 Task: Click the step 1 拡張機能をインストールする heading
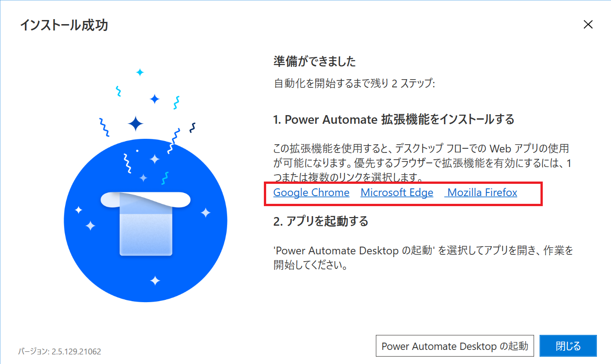(x=394, y=120)
